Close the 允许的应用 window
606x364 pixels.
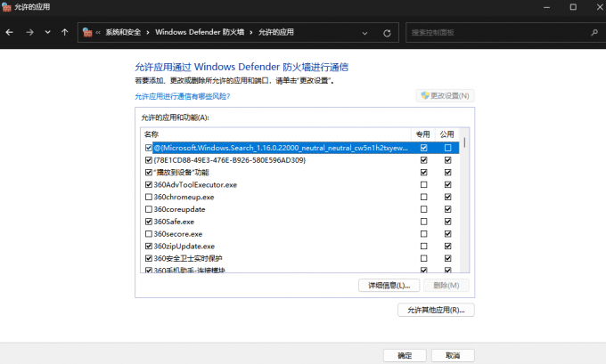[600, 7]
